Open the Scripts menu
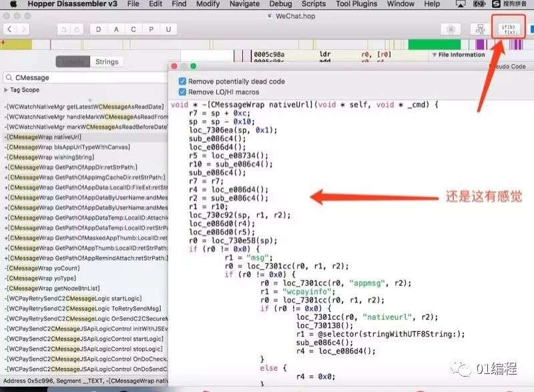Viewport: 534px width, 392px height. [313, 4]
